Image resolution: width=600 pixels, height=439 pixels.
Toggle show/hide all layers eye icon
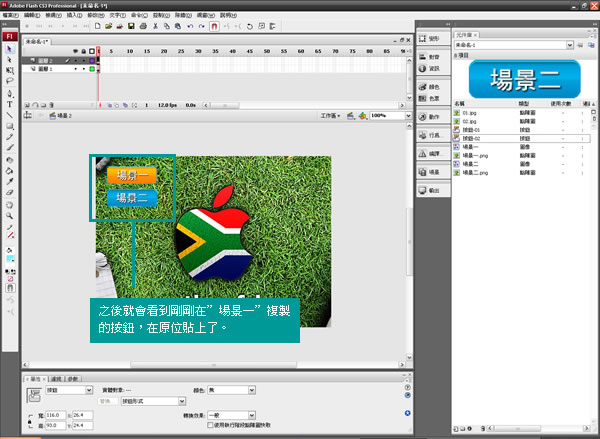[x=75, y=51]
